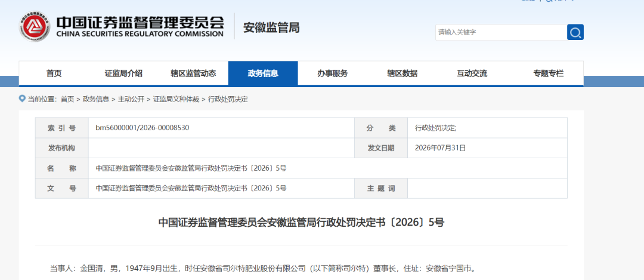Click index number bm56000001/2026-00008530
The height and width of the screenshot is (280, 644).
143,128
